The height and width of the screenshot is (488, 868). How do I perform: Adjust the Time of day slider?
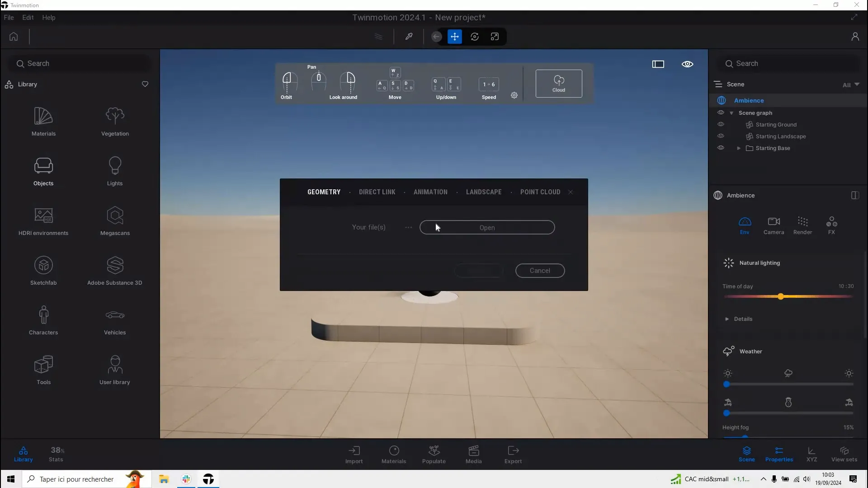788,296
